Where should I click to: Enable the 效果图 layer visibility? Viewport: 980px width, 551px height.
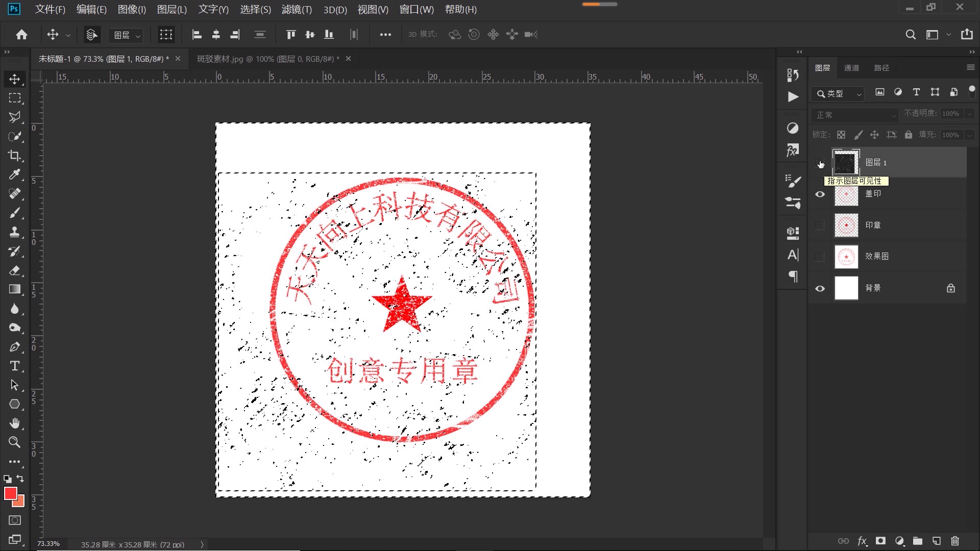click(820, 257)
